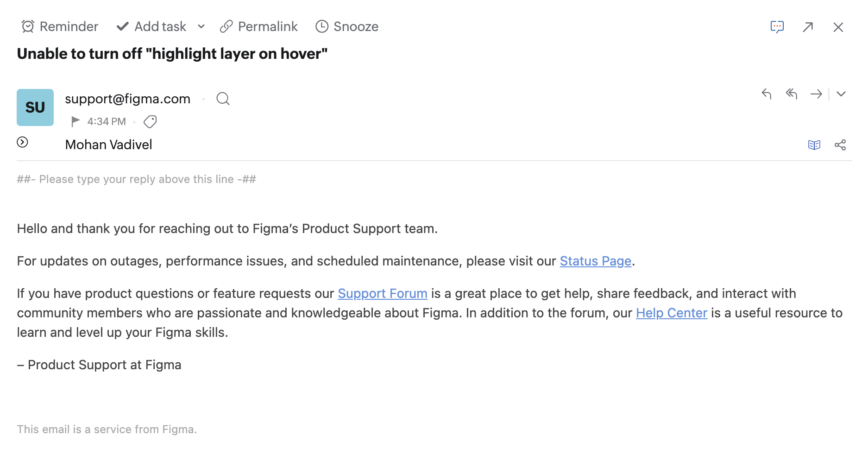Click the email subject title
Viewport: 868px width, 467px height.
tap(172, 54)
